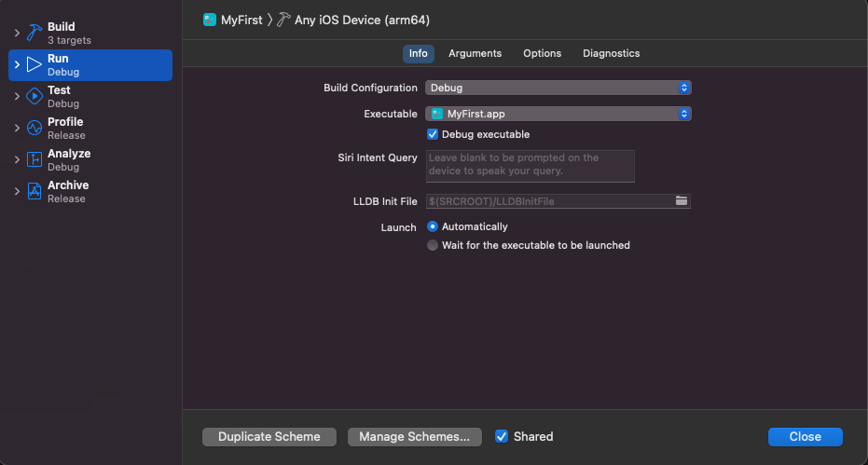Expand the Test action chevron

coord(17,96)
